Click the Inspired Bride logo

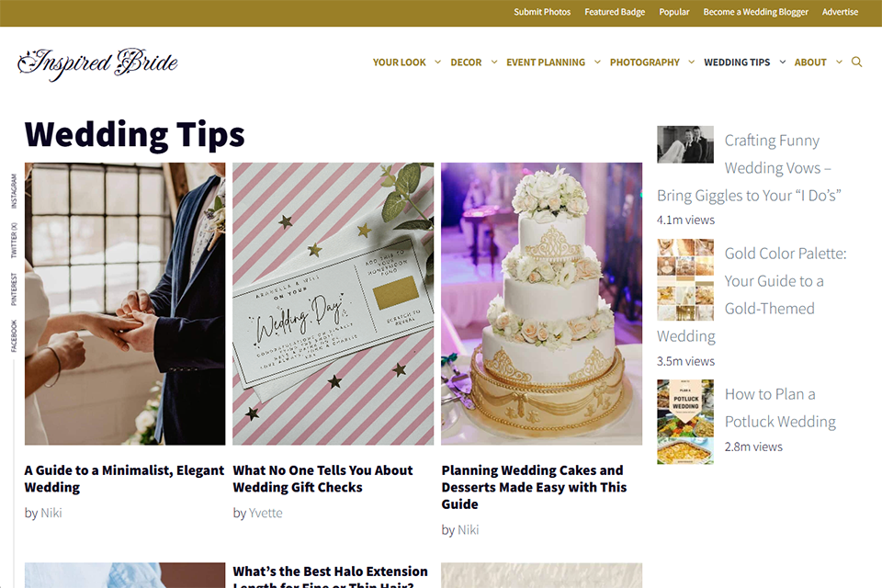(x=98, y=63)
